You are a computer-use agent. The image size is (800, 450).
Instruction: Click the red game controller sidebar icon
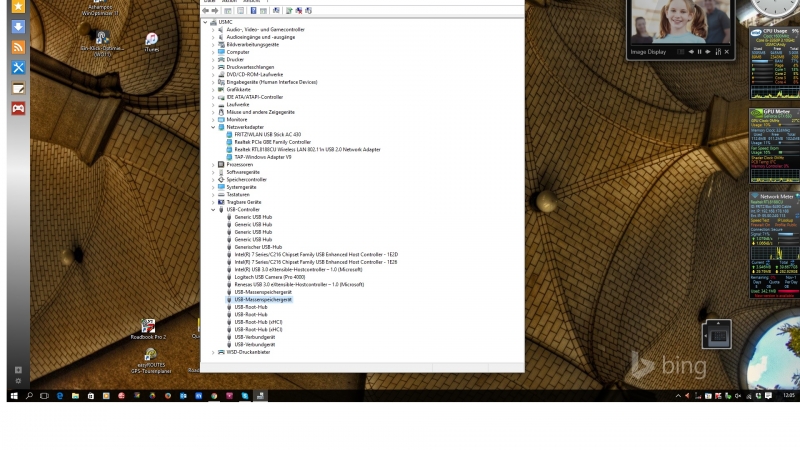pyautogui.click(x=18, y=108)
